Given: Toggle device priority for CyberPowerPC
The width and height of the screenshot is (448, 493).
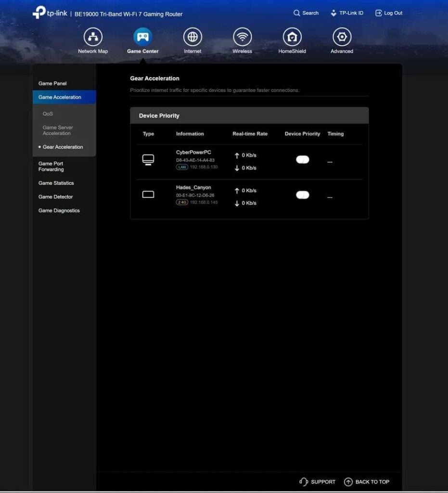Looking at the screenshot, I should 303,160.
